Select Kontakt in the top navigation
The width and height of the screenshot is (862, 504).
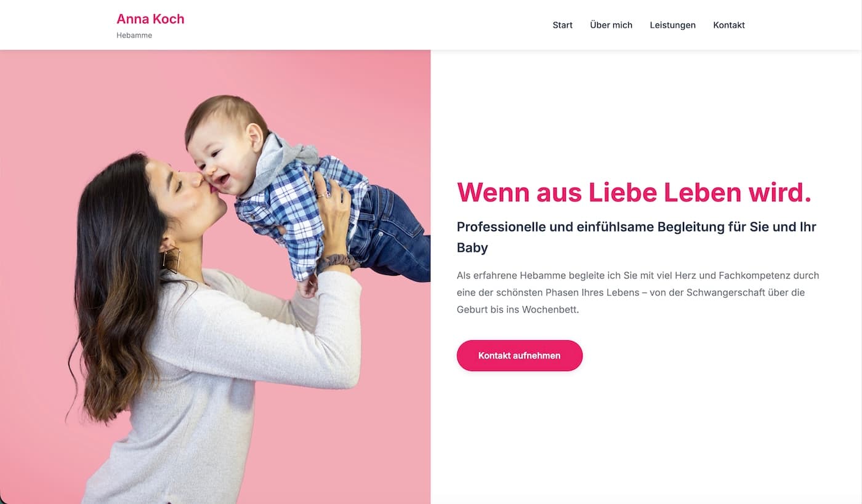tap(729, 25)
